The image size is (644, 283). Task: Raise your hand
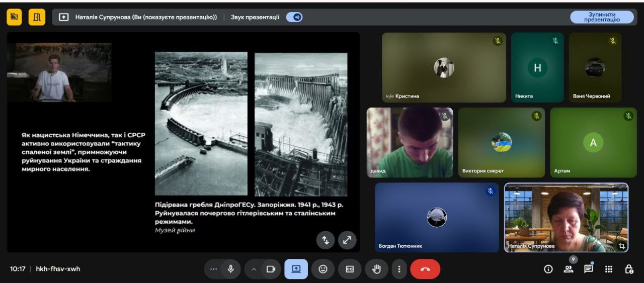[376, 269]
